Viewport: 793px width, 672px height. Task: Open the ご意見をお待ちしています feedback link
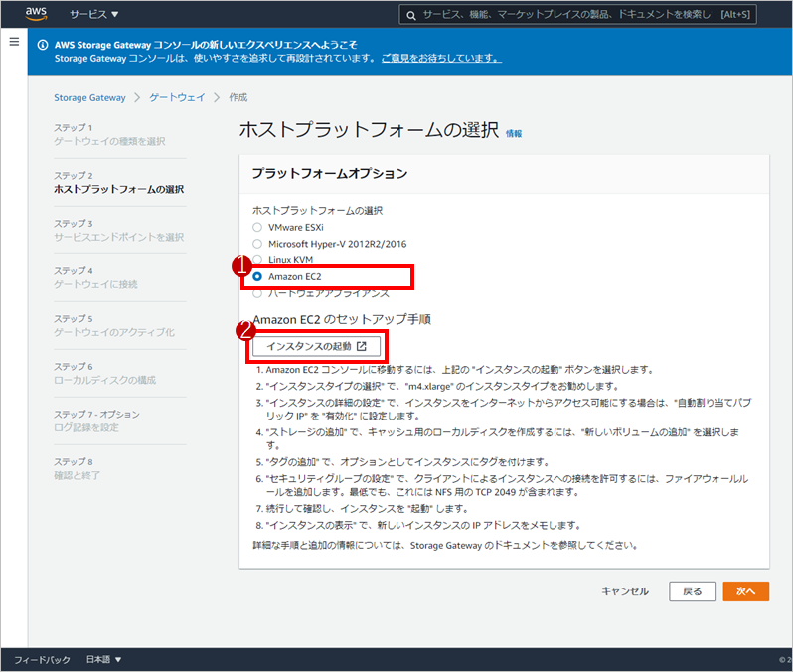[x=441, y=59]
